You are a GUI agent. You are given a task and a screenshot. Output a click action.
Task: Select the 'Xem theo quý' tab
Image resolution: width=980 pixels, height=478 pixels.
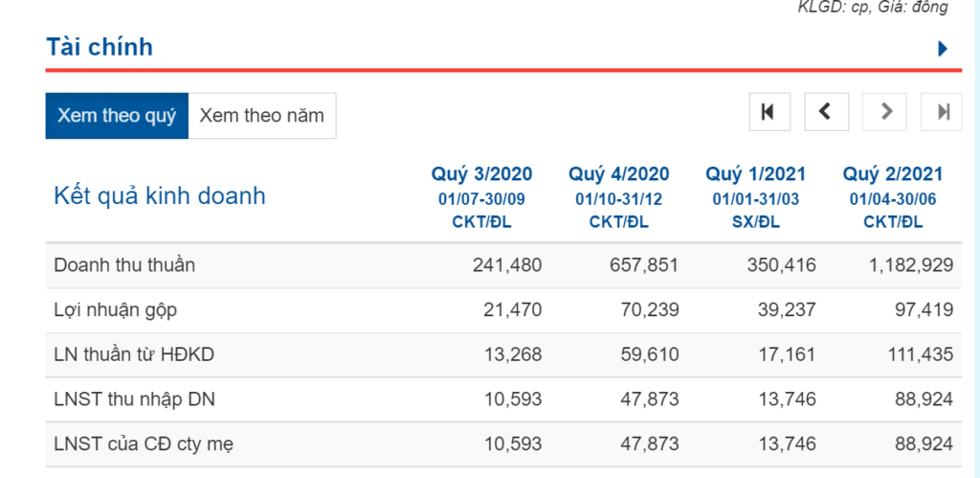(x=117, y=116)
